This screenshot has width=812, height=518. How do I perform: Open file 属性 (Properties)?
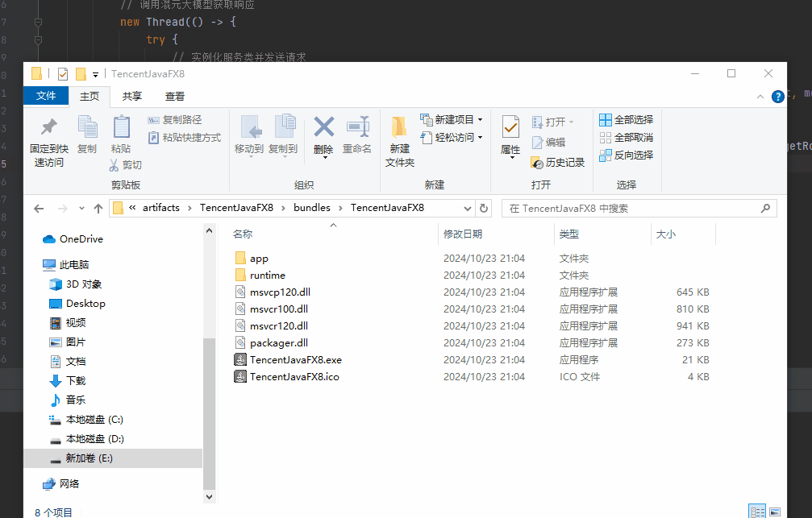(510, 137)
